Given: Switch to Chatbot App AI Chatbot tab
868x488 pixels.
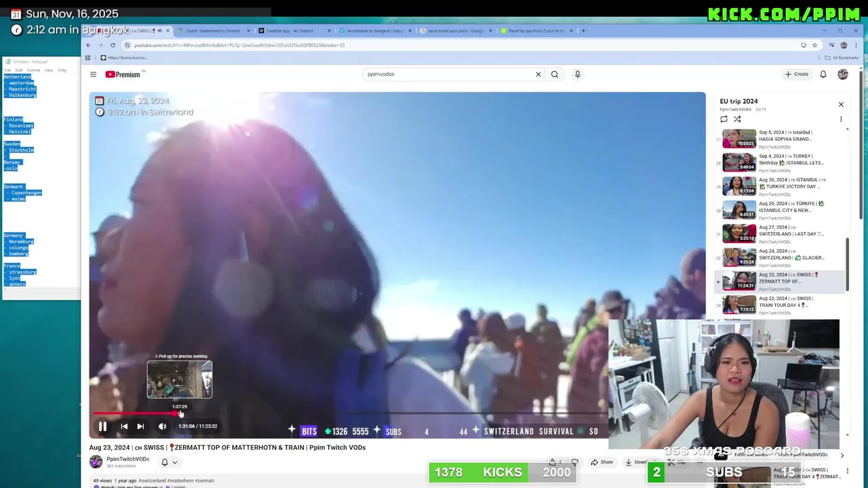Looking at the screenshot, I should [294, 30].
